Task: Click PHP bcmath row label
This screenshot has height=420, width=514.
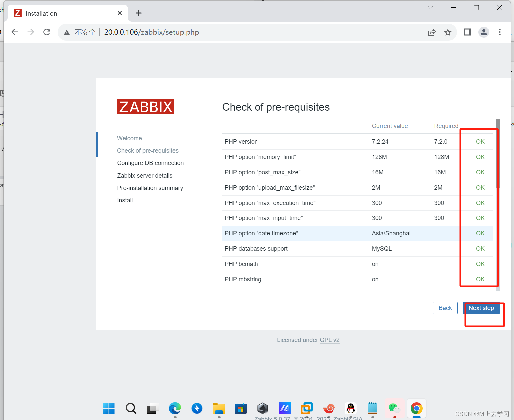Action: 241,264
